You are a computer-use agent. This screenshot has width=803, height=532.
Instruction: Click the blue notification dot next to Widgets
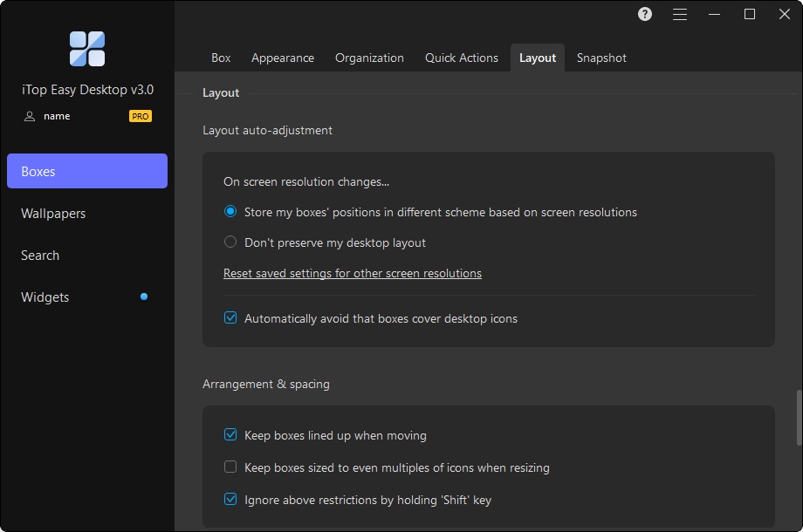(x=144, y=297)
